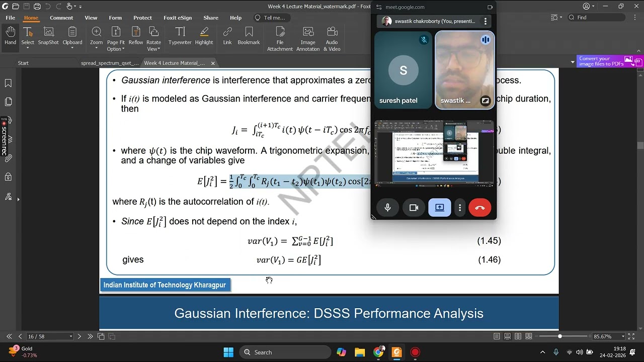Expand the Zoom dropdown

click(x=96, y=48)
